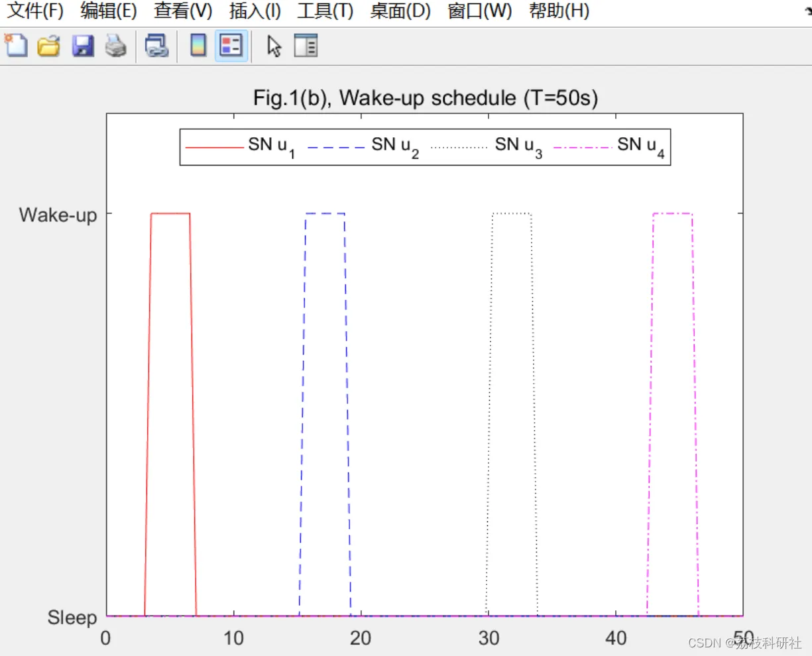Click the SN u4 legend entry
The width and height of the screenshot is (812, 656).
(609, 146)
